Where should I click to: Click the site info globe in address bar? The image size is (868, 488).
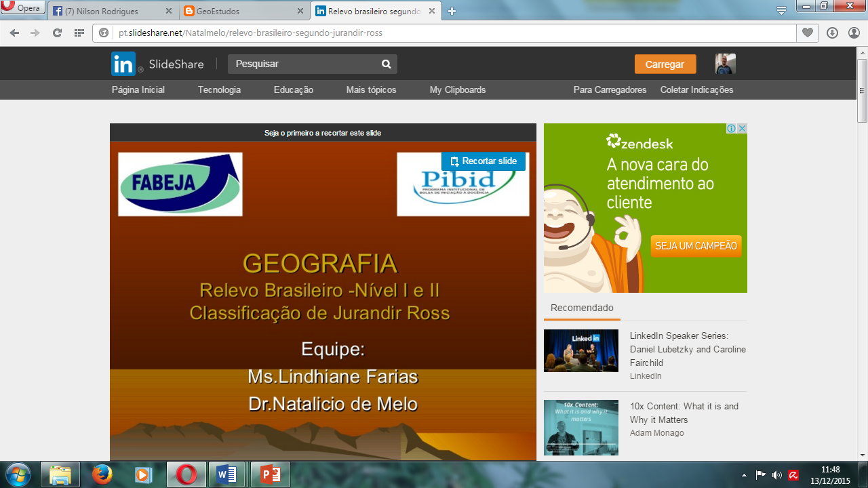[x=104, y=33]
